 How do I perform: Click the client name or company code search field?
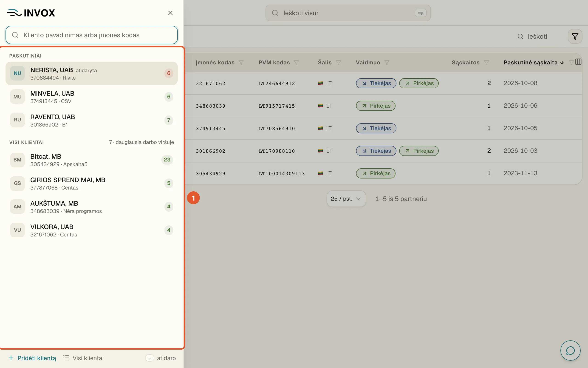point(92,35)
